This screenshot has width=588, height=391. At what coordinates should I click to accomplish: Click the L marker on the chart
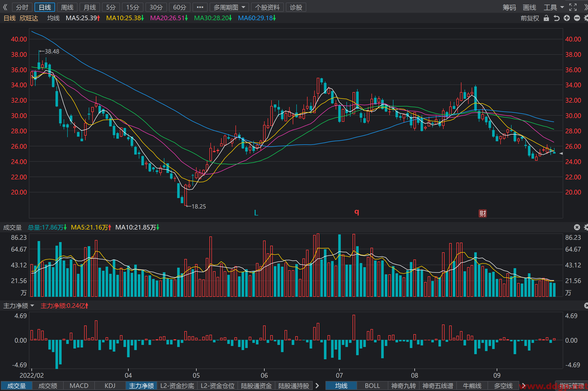(256, 213)
